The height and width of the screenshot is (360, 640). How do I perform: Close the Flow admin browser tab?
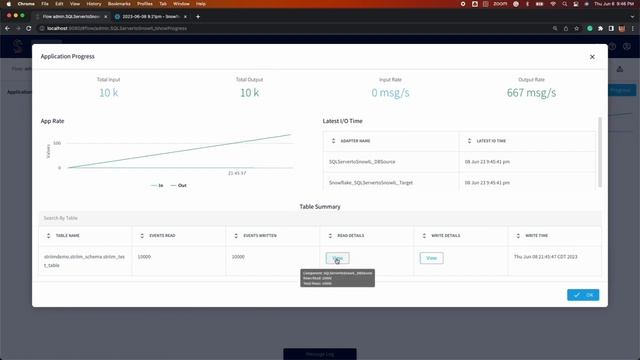coord(105,17)
